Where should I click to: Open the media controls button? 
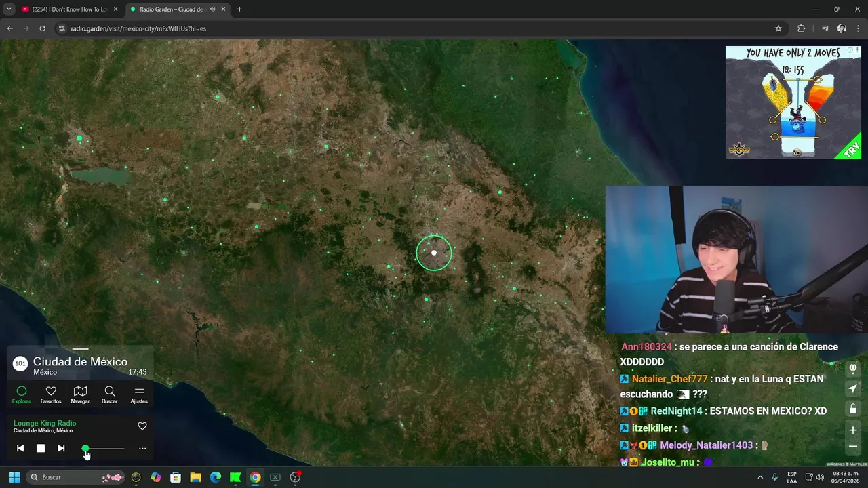click(x=825, y=28)
